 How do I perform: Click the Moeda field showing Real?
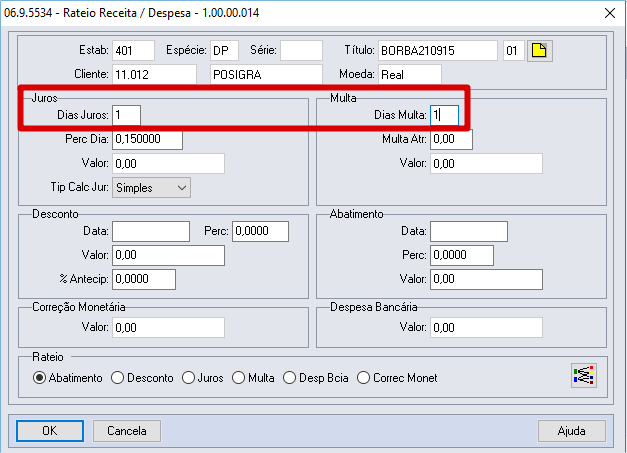pyautogui.click(x=410, y=74)
